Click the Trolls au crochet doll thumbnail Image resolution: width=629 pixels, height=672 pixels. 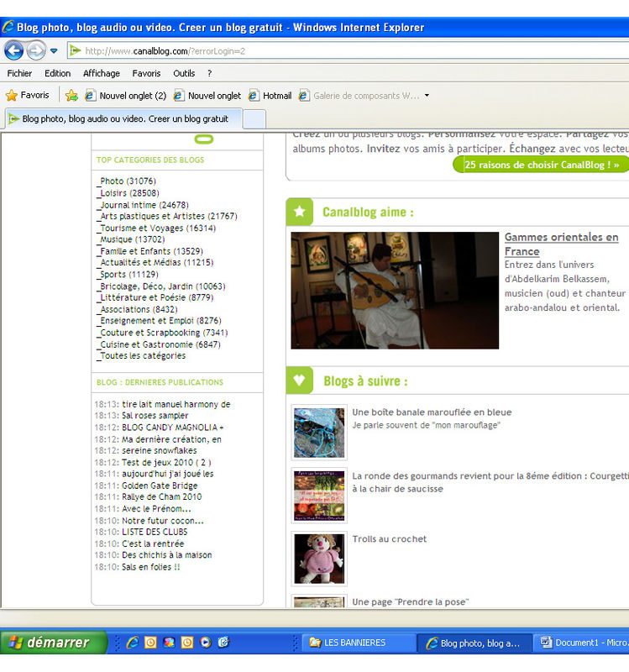319,559
